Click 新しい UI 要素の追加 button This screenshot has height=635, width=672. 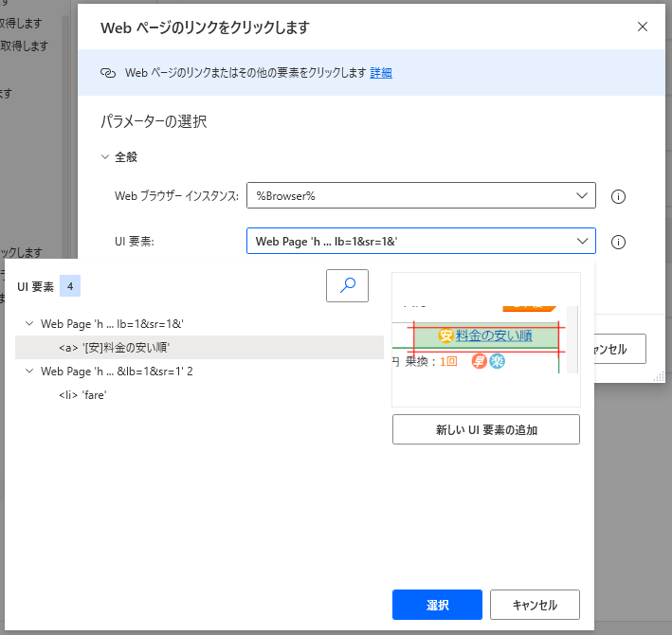(x=485, y=429)
